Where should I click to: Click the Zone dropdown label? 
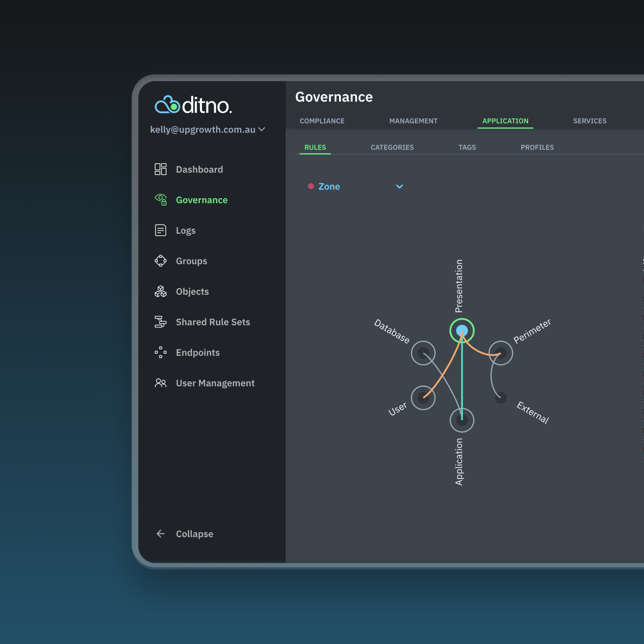[x=329, y=187]
